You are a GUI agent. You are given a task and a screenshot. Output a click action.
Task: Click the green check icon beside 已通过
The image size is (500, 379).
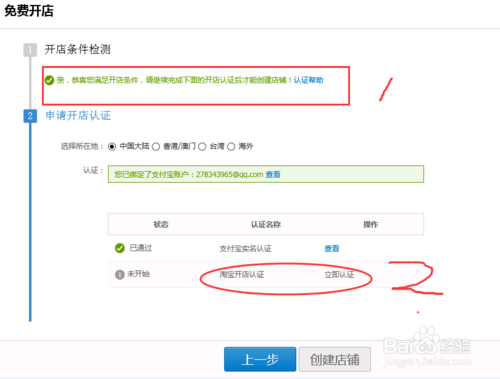(x=120, y=248)
